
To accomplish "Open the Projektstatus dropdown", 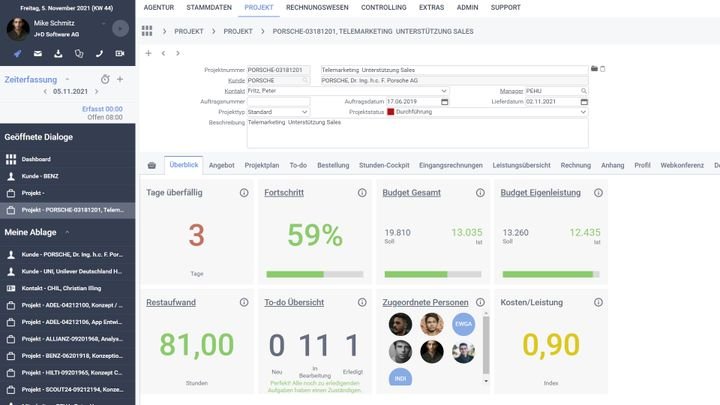I will (x=583, y=112).
